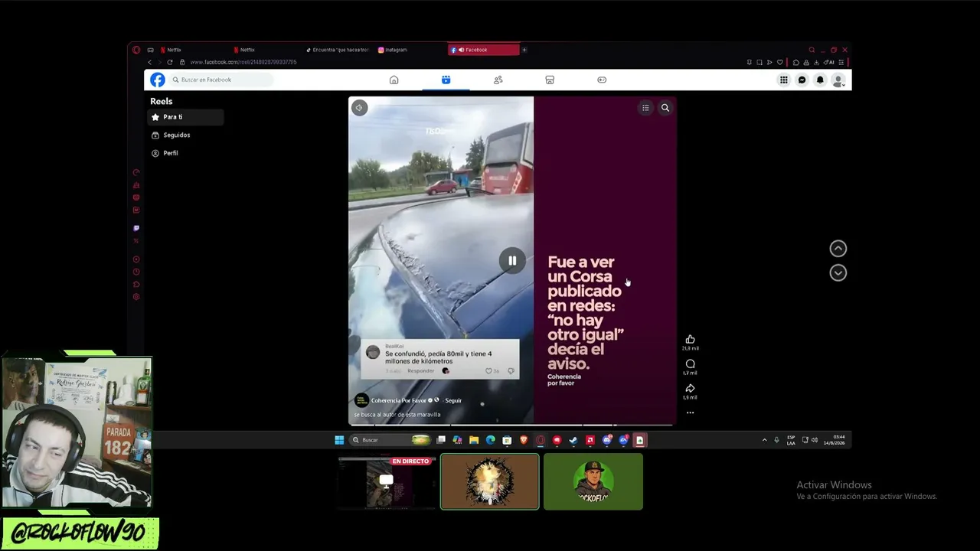Mute the reel audio

point(359,108)
